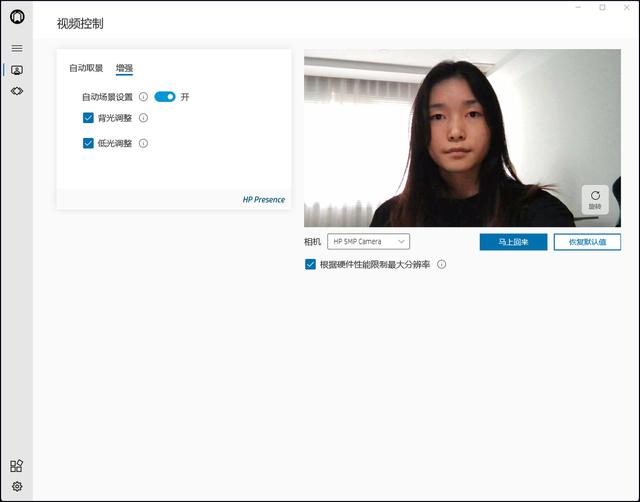The width and height of the screenshot is (640, 502).
Task: Uncheck the 低光调整 checkbox
Action: [88, 143]
